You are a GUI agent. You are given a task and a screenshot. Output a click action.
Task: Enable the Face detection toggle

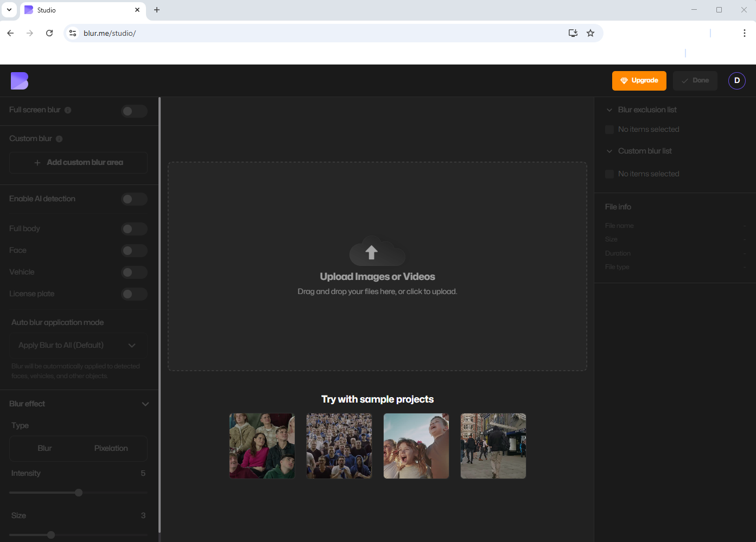[x=134, y=250]
